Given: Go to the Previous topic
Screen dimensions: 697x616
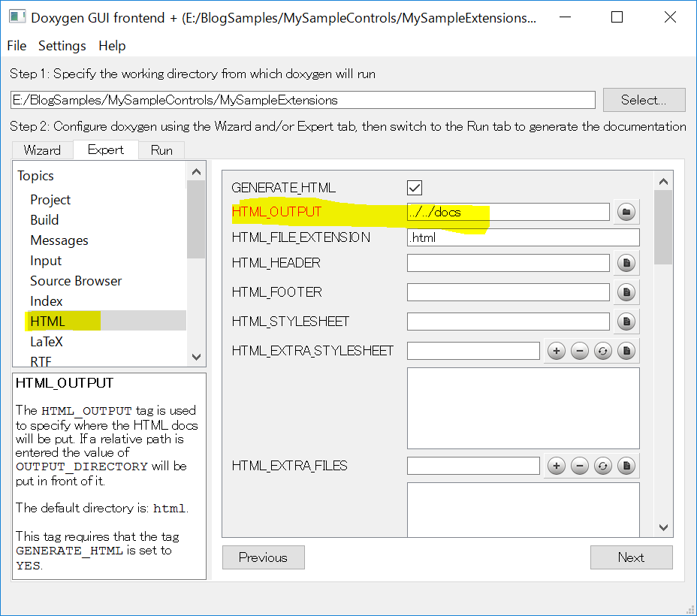Looking at the screenshot, I should 263,557.
